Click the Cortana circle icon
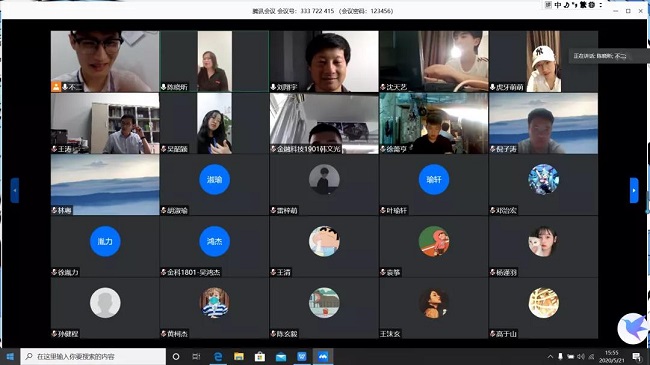The height and width of the screenshot is (365, 650). pyautogui.click(x=176, y=357)
